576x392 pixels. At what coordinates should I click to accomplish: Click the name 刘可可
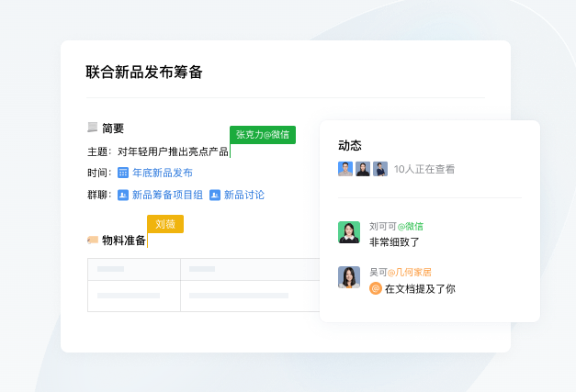pyautogui.click(x=383, y=227)
